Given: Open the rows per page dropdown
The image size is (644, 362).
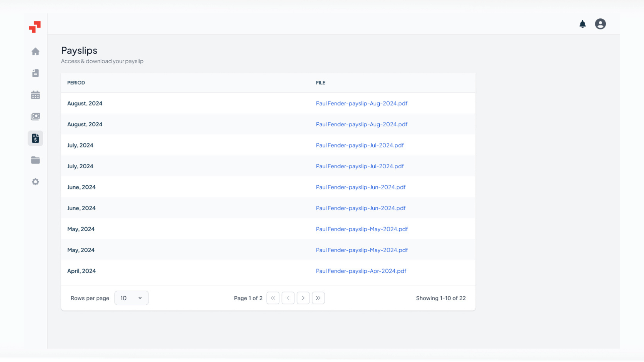Looking at the screenshot, I should (131, 298).
